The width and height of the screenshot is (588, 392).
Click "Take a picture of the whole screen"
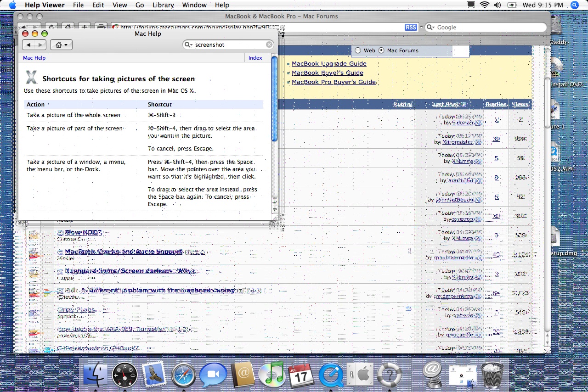point(73,115)
